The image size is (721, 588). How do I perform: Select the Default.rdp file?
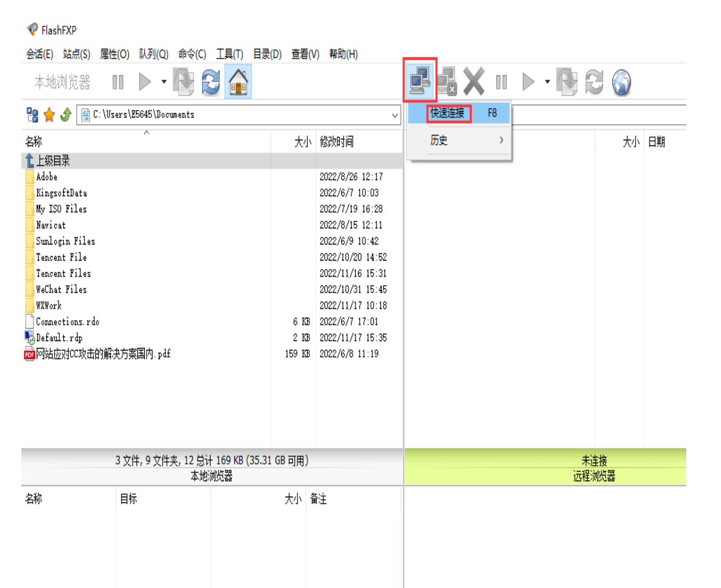click(x=59, y=338)
